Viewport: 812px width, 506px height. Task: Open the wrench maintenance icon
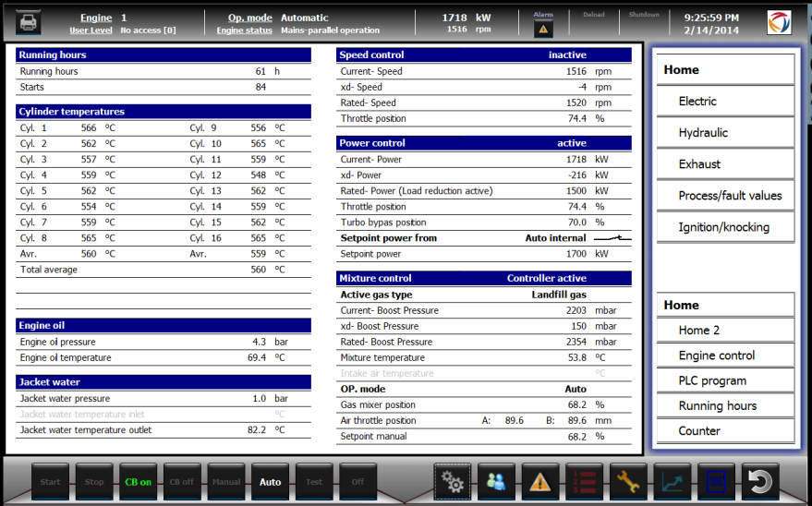[628, 482]
